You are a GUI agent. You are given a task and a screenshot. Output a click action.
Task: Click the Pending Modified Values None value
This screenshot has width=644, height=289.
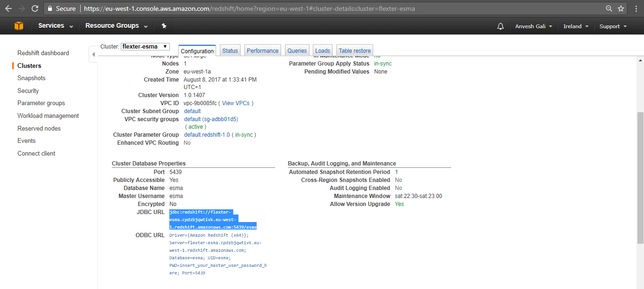point(381,72)
